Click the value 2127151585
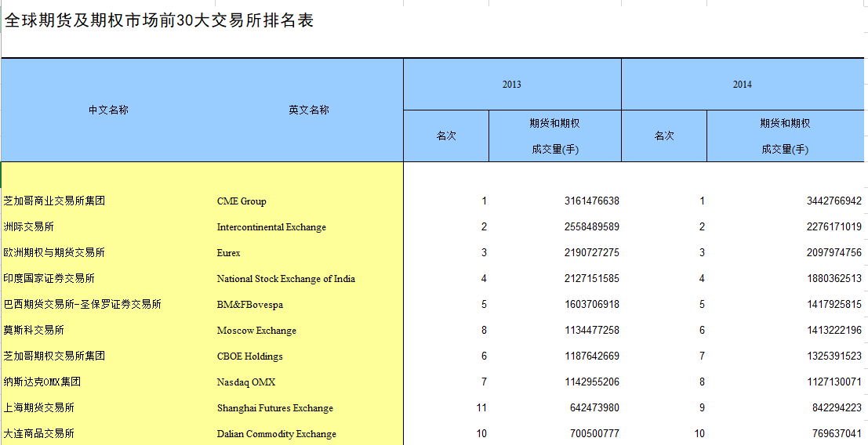The height and width of the screenshot is (445, 868). tap(592, 279)
